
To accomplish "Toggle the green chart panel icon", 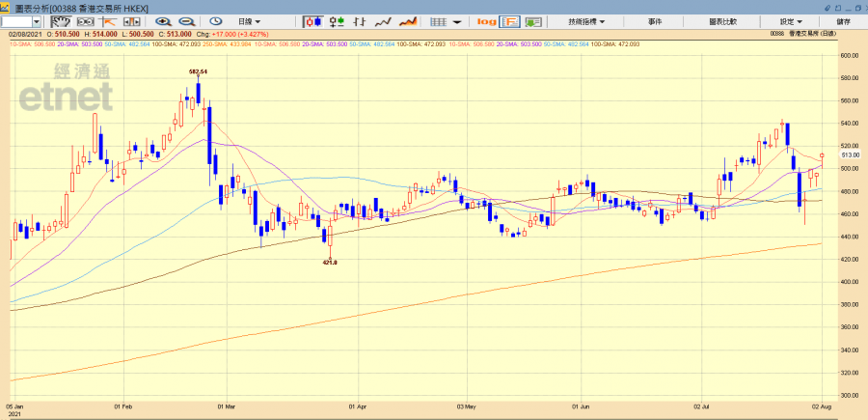I will pos(533,21).
